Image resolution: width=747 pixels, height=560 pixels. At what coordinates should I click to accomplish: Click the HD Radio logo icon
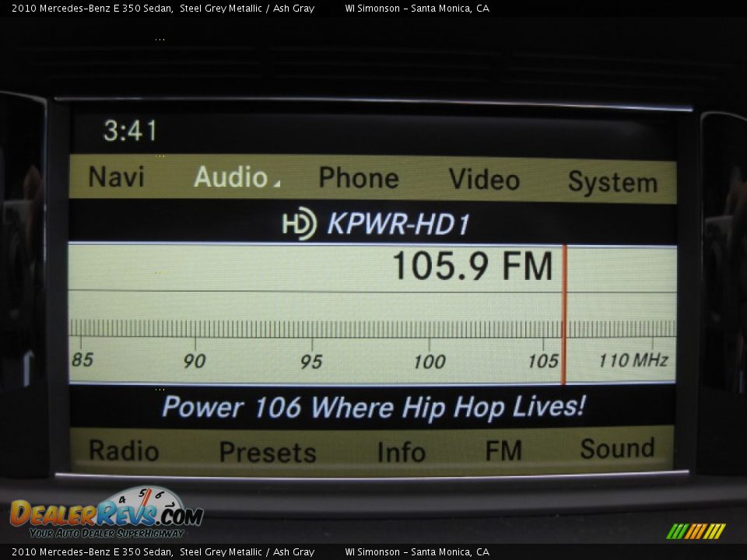click(299, 224)
